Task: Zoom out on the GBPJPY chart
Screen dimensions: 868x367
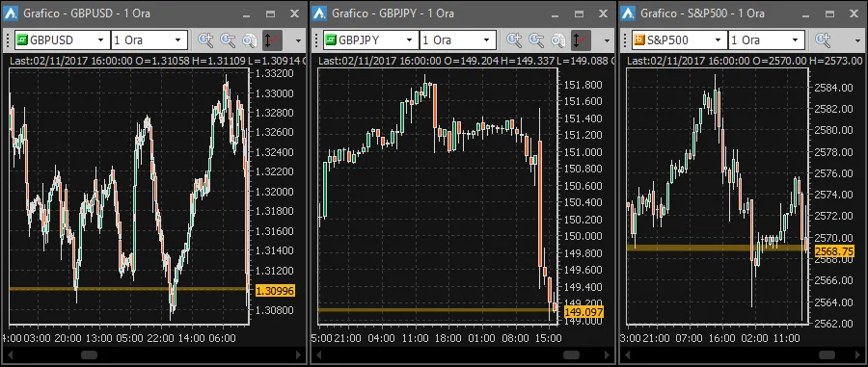Action: click(x=536, y=39)
